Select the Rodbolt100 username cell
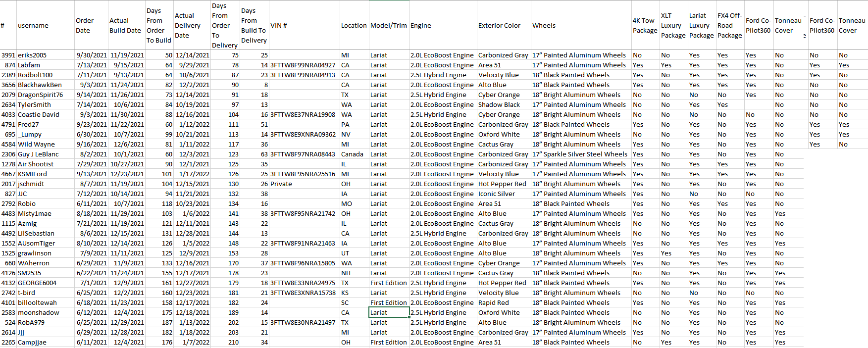Screen dimensions: 868x348 45,75
